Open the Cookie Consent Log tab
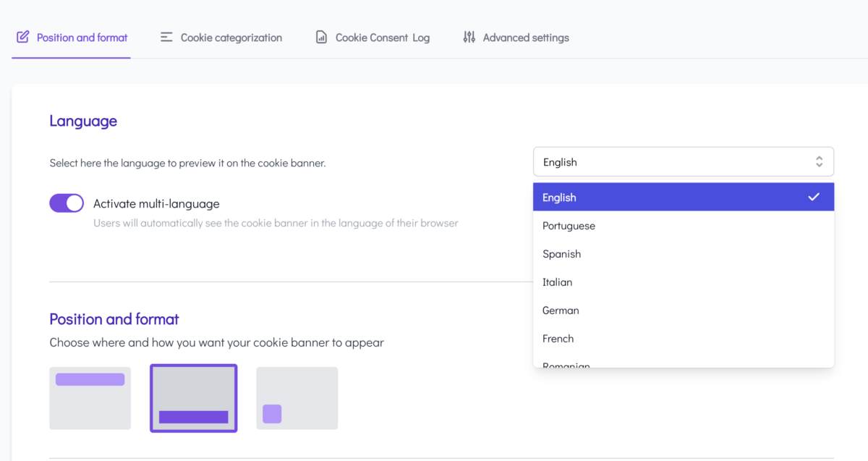This screenshot has height=461, width=868. 382,38
